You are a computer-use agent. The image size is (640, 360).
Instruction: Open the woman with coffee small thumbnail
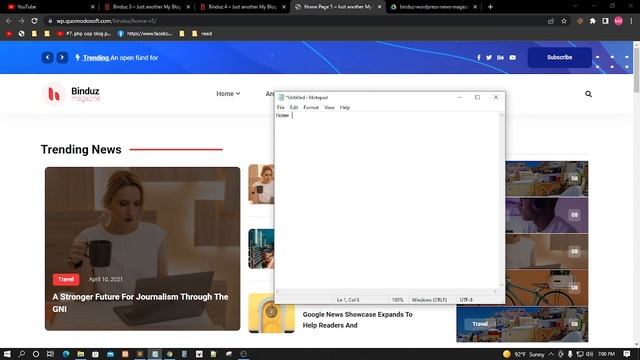pyautogui.click(x=261, y=184)
